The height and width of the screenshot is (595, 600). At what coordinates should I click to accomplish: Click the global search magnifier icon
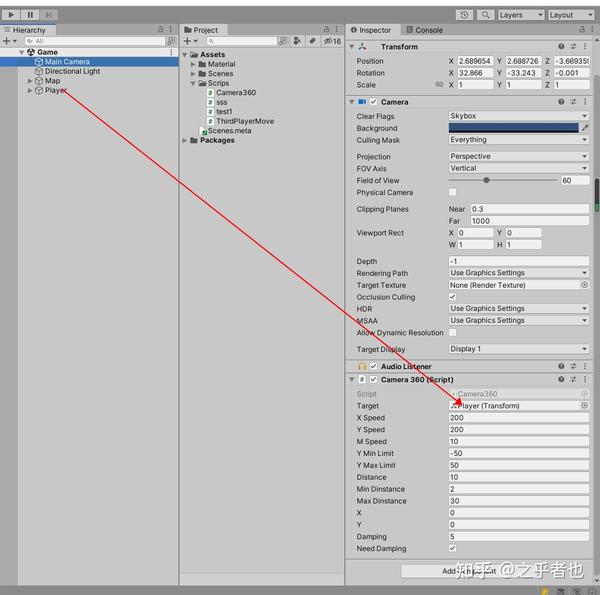485,15
